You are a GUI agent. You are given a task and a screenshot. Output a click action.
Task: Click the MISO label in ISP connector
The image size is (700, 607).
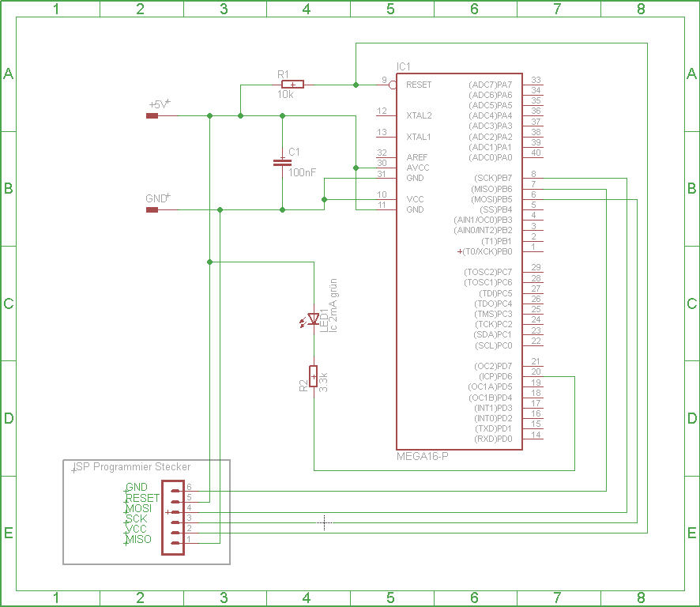pos(138,539)
